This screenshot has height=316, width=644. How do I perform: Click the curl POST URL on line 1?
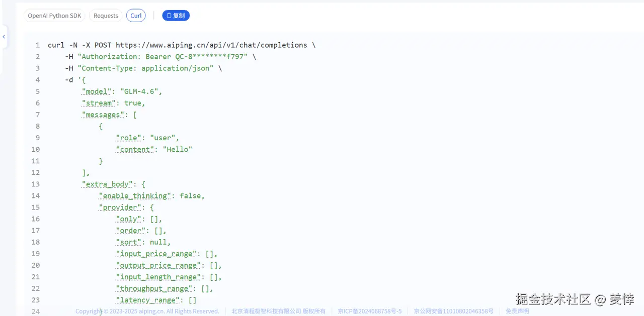click(x=211, y=45)
